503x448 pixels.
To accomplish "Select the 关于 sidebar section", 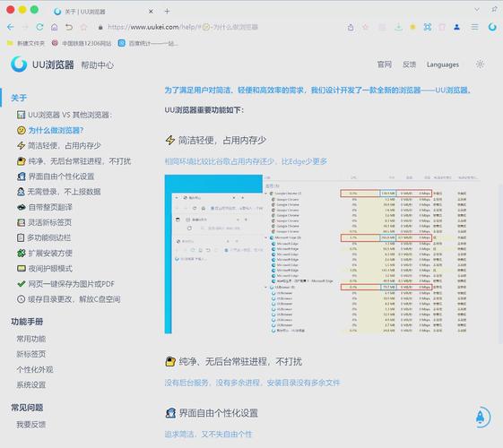I will click(x=19, y=98).
